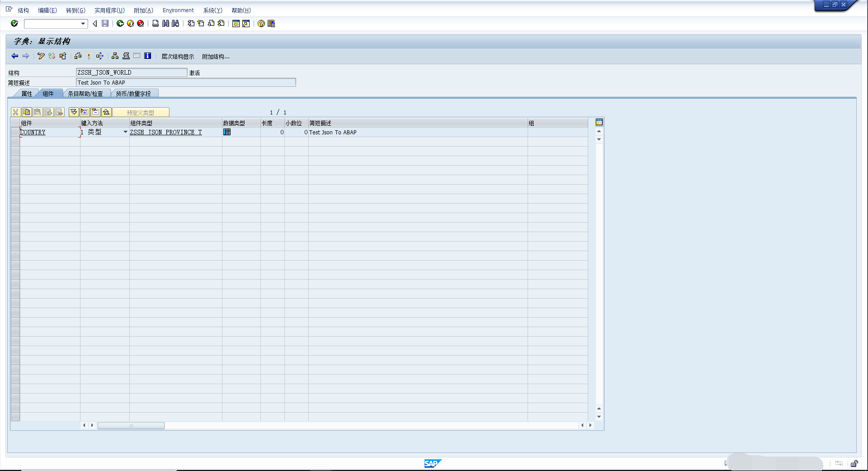Image resolution: width=868 pixels, height=471 pixels.
Task: Click the yellow Exit icon
Action: pos(130,24)
